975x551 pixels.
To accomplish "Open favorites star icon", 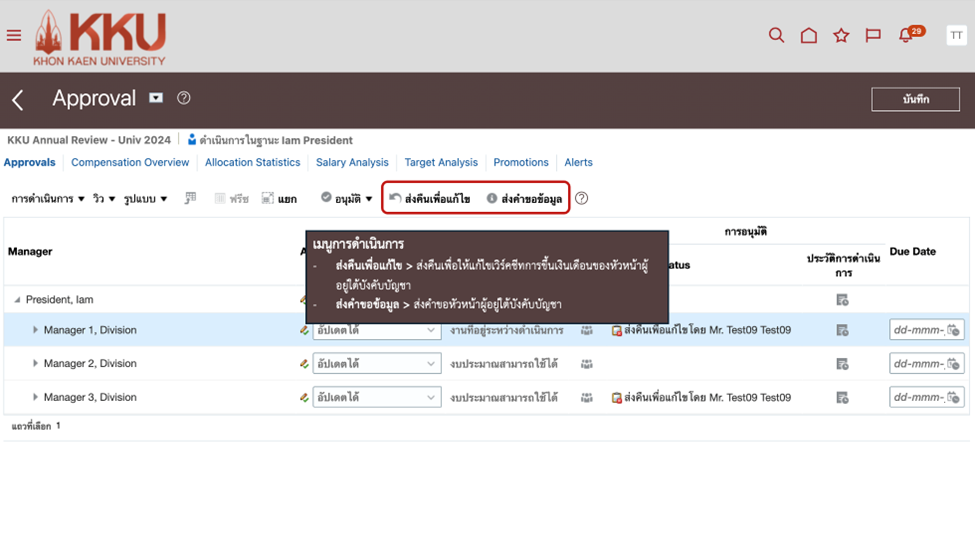I will 841,36.
